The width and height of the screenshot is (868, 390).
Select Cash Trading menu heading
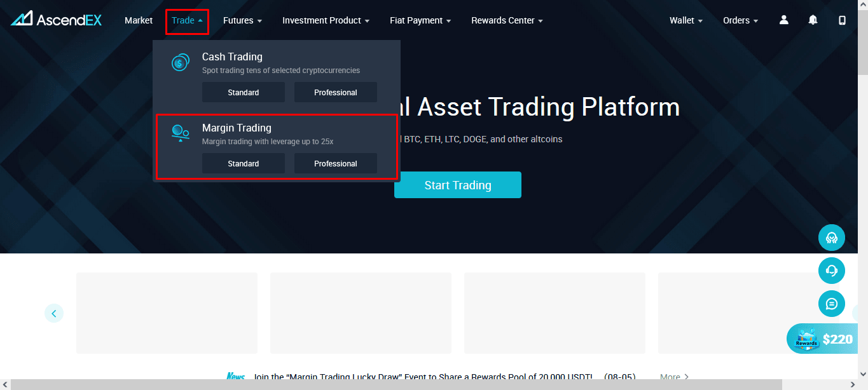coord(232,57)
